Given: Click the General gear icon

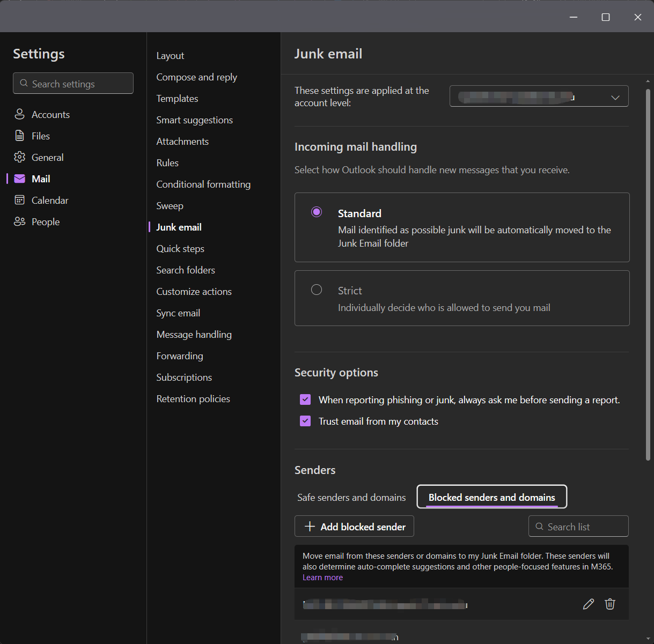Looking at the screenshot, I should [x=20, y=157].
